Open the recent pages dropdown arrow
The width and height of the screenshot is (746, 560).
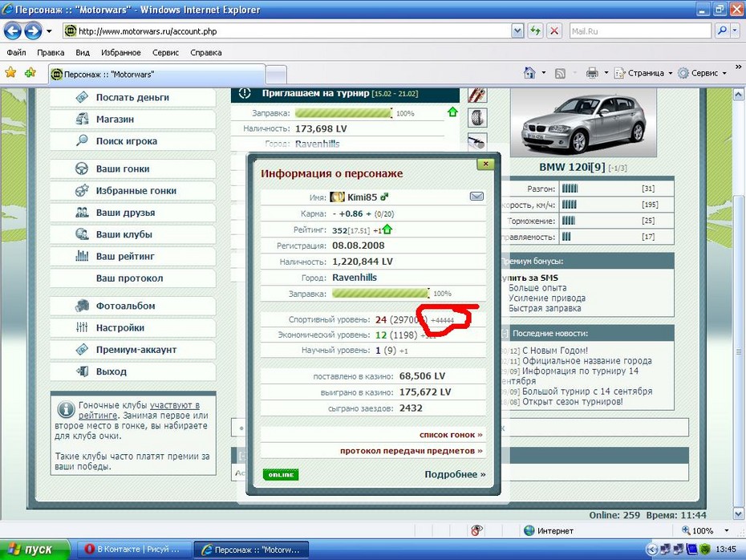point(49,31)
